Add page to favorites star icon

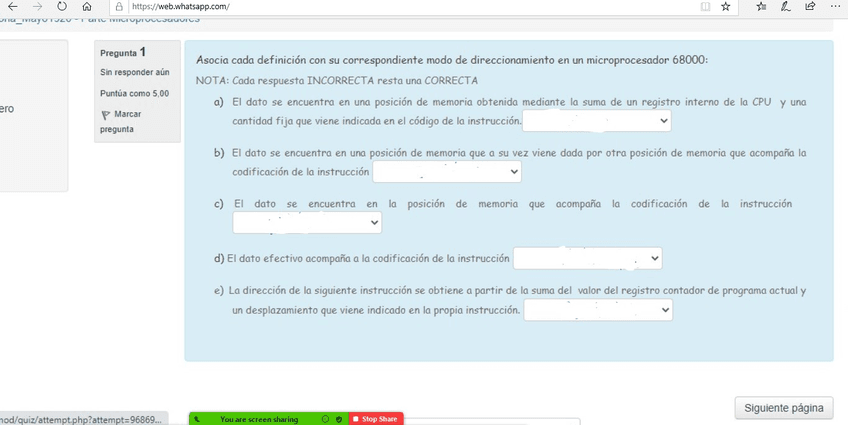(726, 6)
